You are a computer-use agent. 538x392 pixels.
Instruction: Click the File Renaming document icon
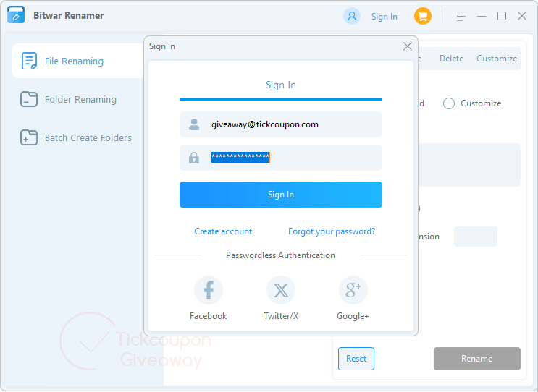[29, 61]
